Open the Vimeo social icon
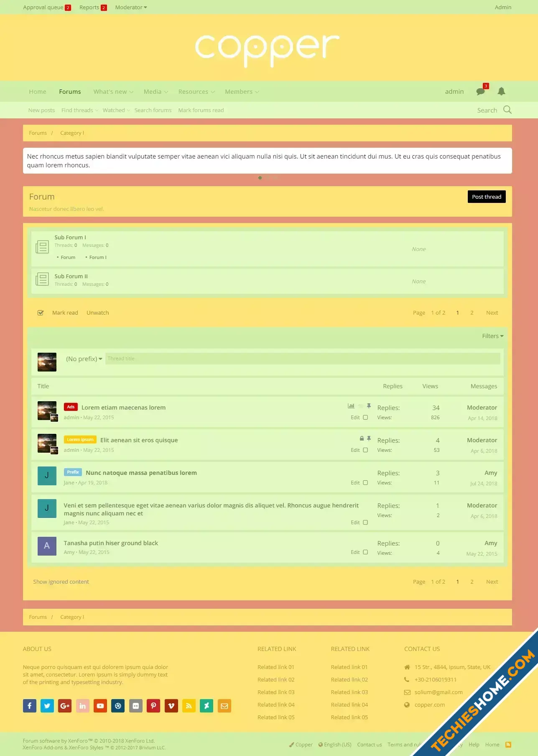Image resolution: width=538 pixels, height=756 pixels. coord(171,706)
